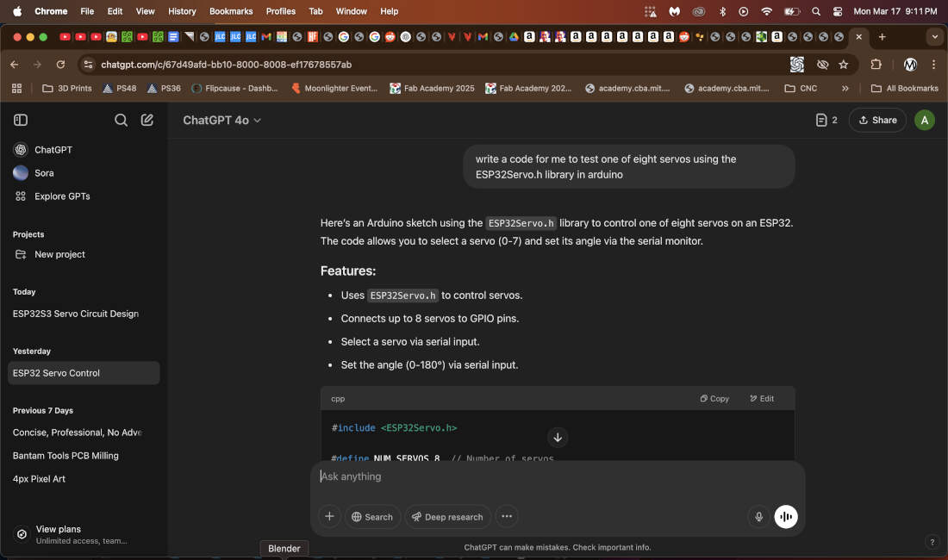Copy the cpp code block
This screenshot has height=560, width=948.
click(x=714, y=399)
